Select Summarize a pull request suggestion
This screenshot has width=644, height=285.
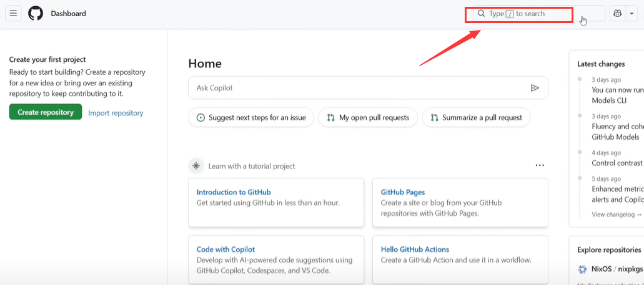click(477, 118)
